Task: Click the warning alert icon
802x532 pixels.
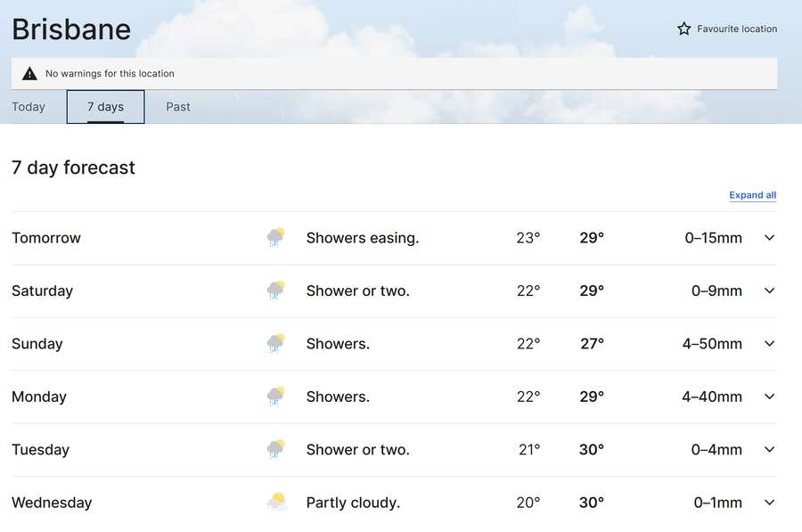Action: 29,72
